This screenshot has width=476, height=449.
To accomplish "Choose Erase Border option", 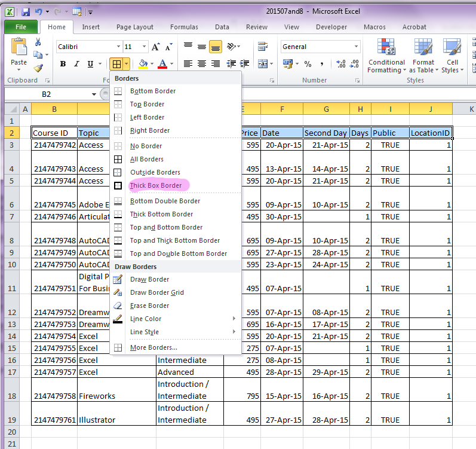I will pyautogui.click(x=175, y=306).
